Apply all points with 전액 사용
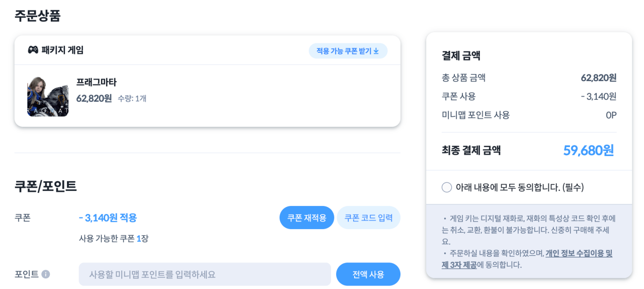 click(368, 274)
